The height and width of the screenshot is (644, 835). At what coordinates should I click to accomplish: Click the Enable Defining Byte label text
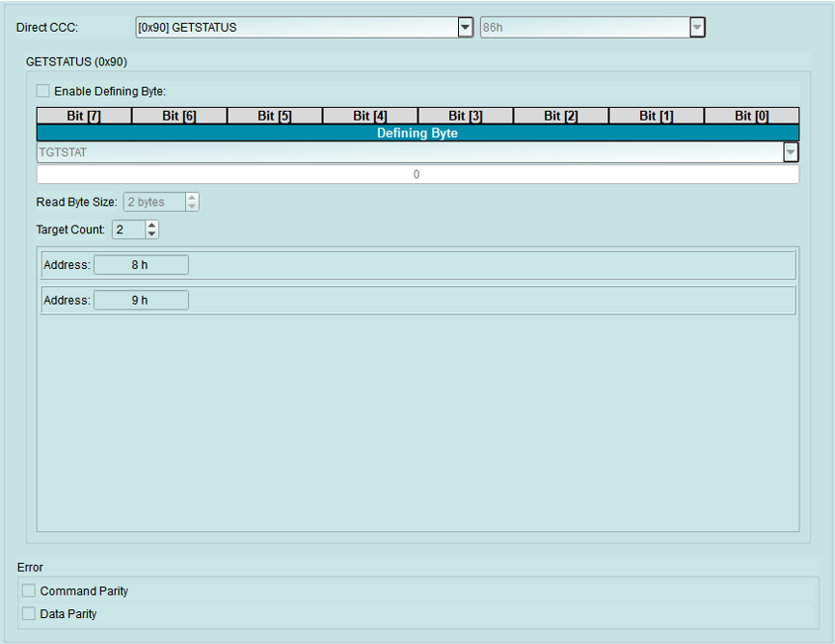(110, 91)
